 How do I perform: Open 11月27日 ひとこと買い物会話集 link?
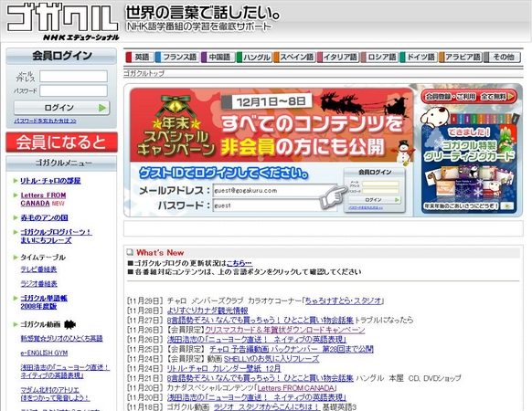[261, 320]
